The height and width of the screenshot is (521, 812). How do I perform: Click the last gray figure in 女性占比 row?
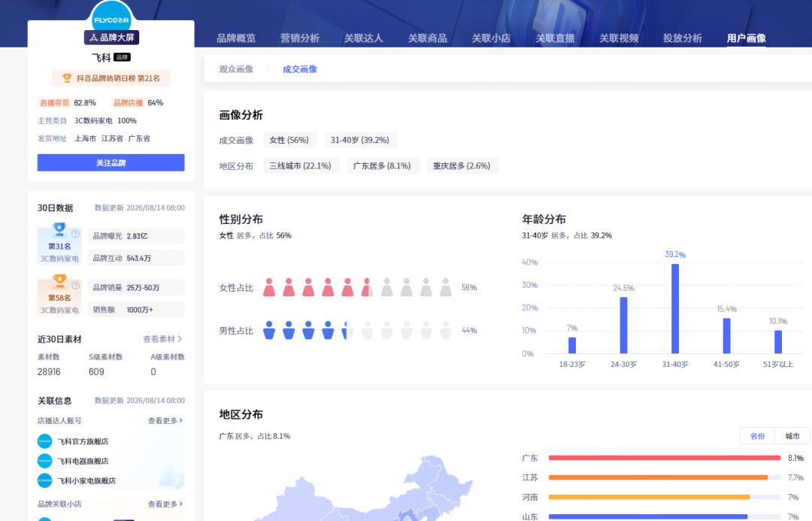click(x=446, y=287)
